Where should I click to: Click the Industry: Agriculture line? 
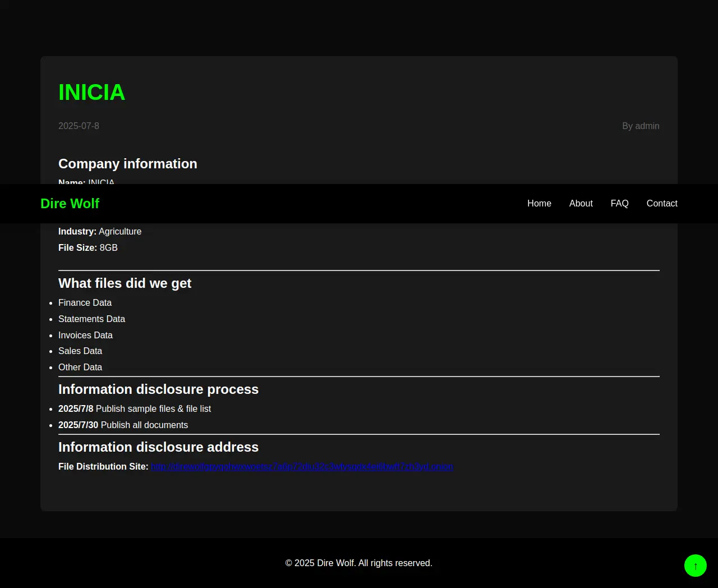(100, 232)
